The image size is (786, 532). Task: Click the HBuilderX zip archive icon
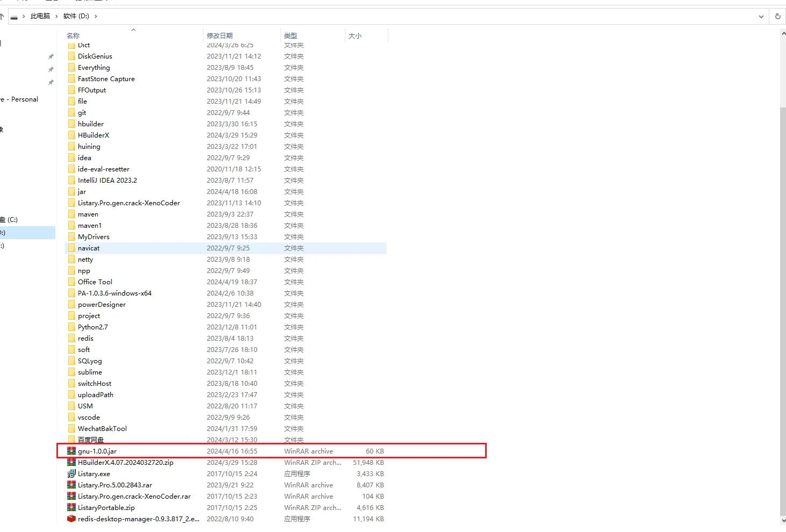[71, 462]
